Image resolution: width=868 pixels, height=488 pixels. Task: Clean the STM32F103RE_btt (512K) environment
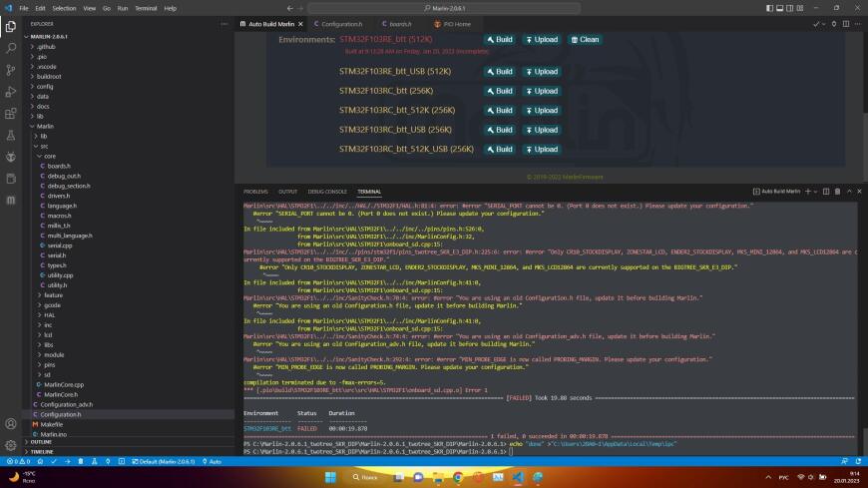click(585, 39)
